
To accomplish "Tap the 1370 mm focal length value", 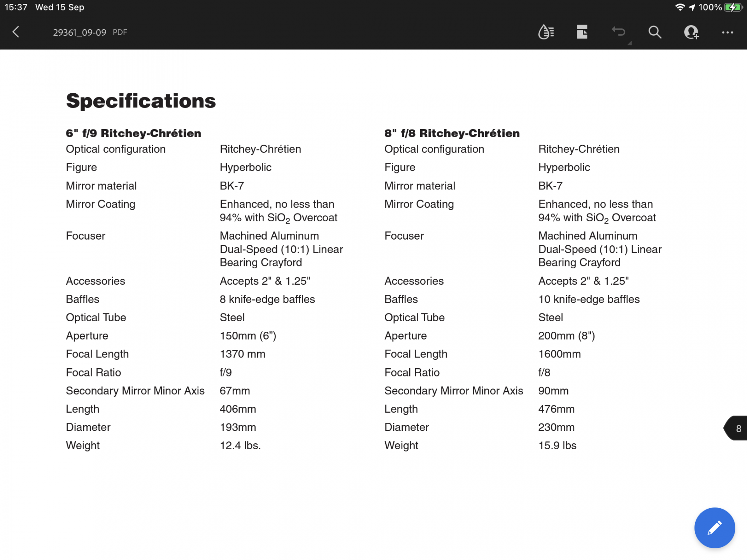I will tap(242, 354).
